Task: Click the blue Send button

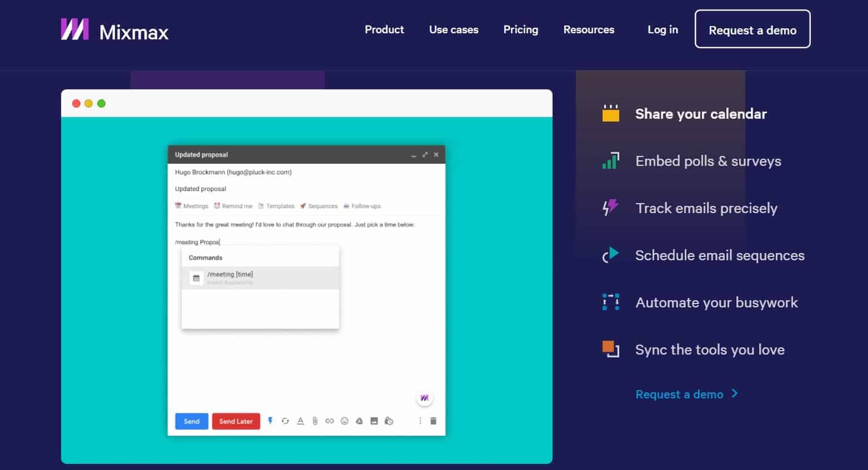Action: pos(192,421)
